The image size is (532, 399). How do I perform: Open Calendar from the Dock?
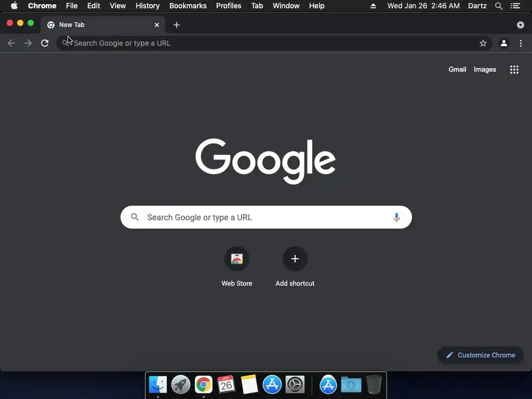pos(227,384)
